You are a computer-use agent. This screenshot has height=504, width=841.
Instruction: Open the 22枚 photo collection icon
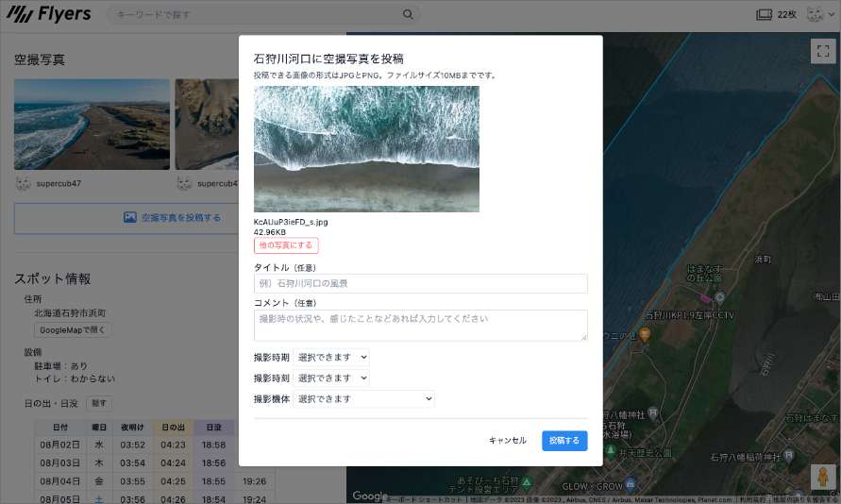pyautogui.click(x=764, y=14)
